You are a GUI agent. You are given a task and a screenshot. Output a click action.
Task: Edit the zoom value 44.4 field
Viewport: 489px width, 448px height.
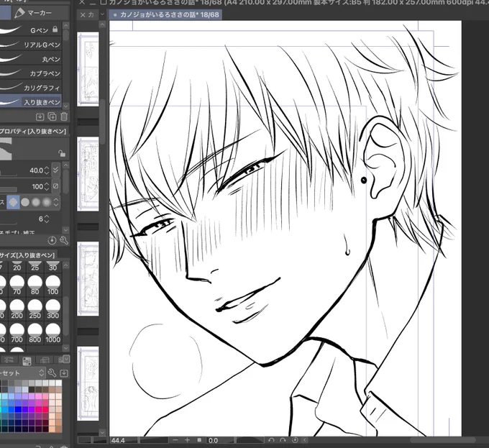click(123, 440)
